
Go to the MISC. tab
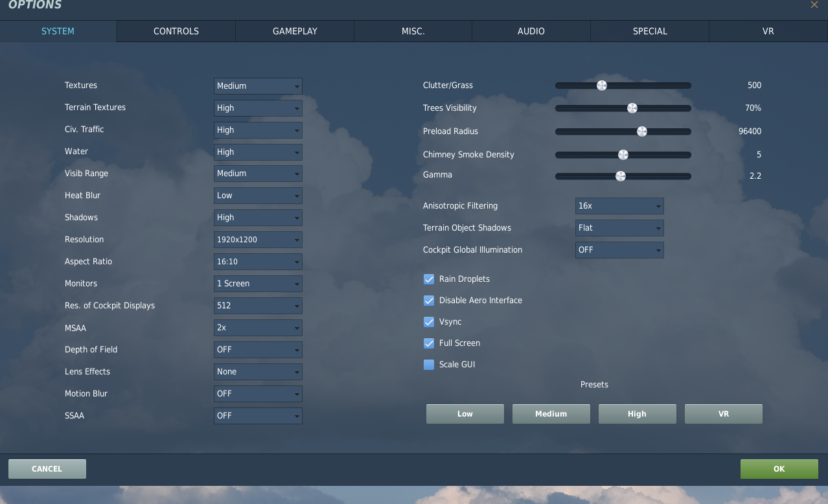point(413,31)
